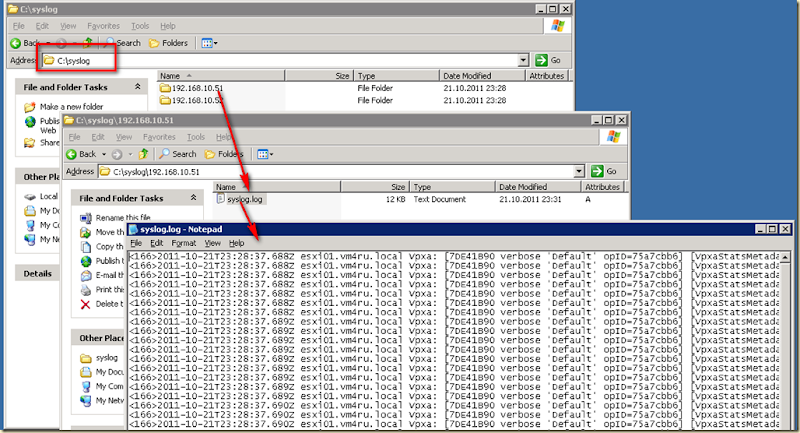Open My Computer in 192.168.10.51 Other Places
Image resolution: width=800 pixels, height=433 pixels.
tap(109, 387)
